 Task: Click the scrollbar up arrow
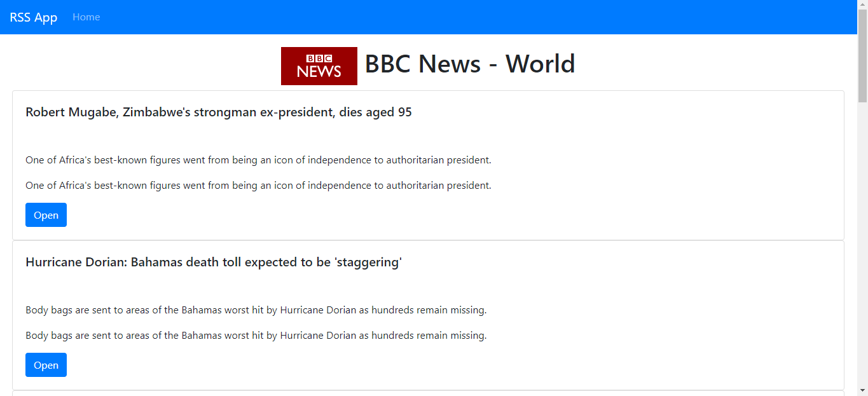click(x=862, y=5)
